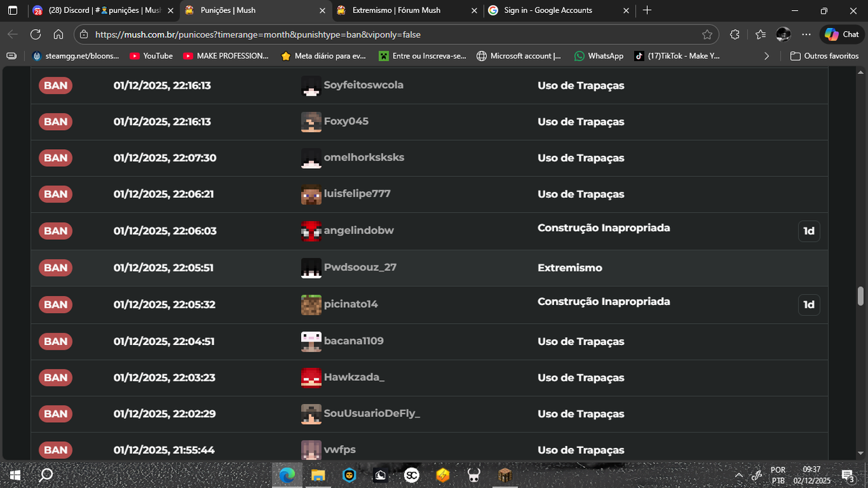Open a new tab with the plus button
The height and width of the screenshot is (488, 868).
point(647,10)
